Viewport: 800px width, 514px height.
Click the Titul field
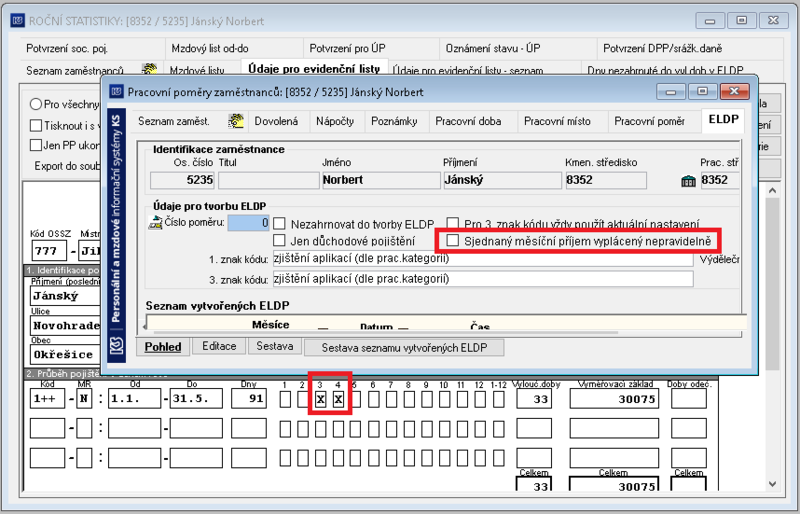(268, 180)
